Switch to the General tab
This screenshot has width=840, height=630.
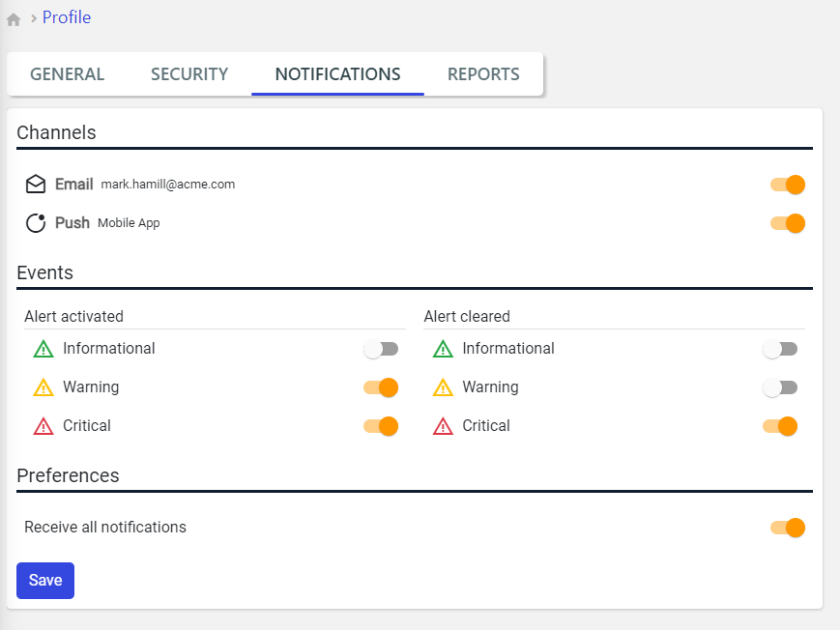(x=68, y=74)
